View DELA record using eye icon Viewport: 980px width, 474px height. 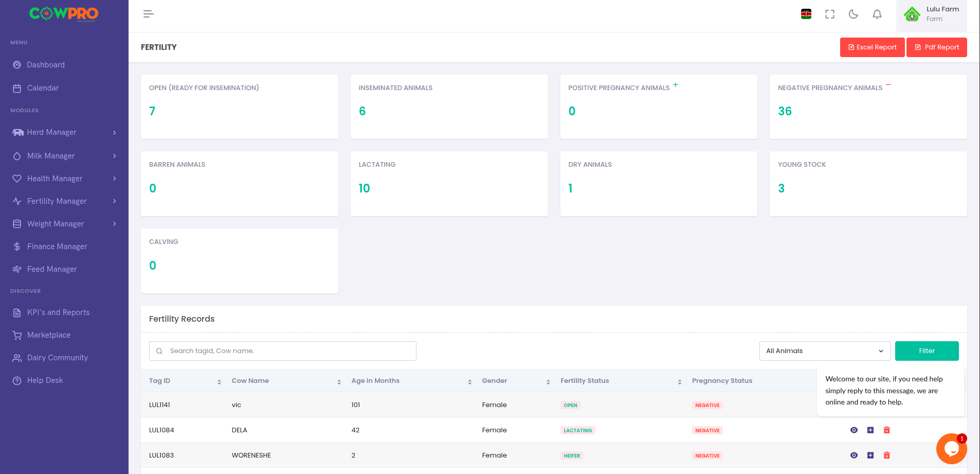854,430
